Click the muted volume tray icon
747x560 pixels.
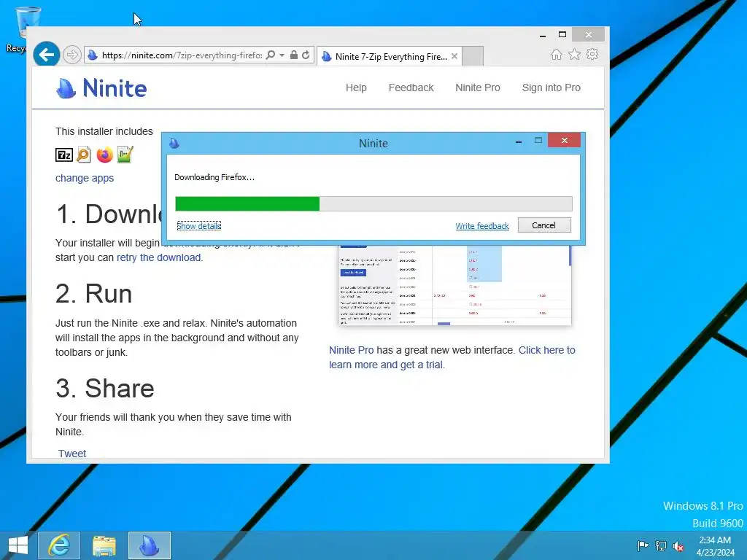pyautogui.click(x=678, y=546)
